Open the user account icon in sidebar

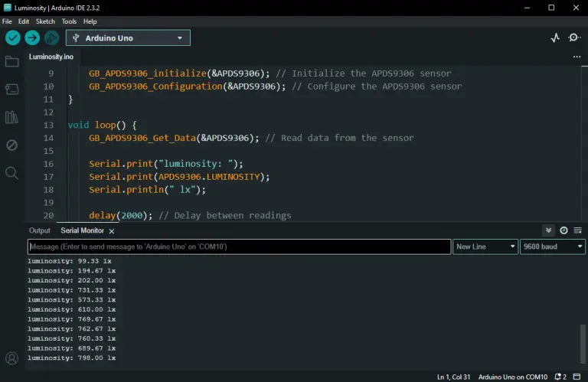[x=12, y=358]
